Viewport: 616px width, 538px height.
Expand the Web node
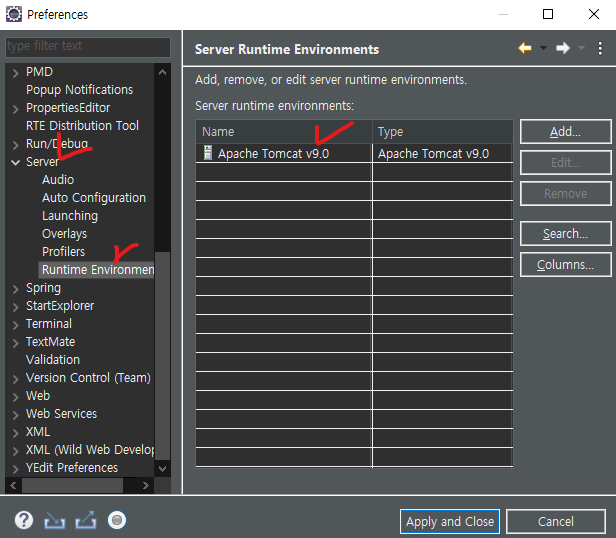(x=15, y=397)
